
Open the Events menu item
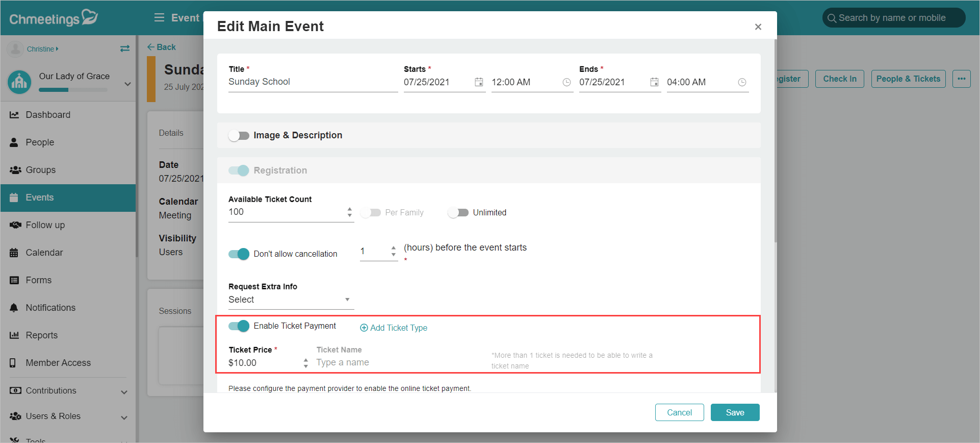tap(68, 198)
